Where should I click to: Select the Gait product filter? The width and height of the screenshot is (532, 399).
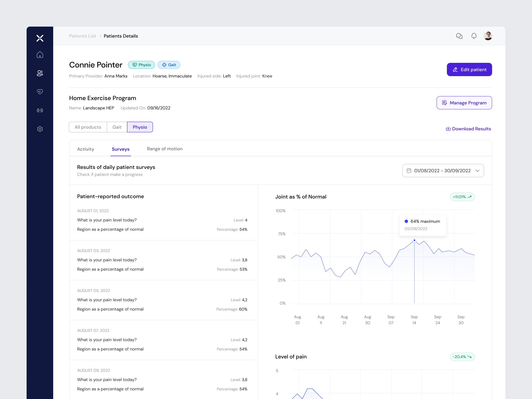coord(117,127)
